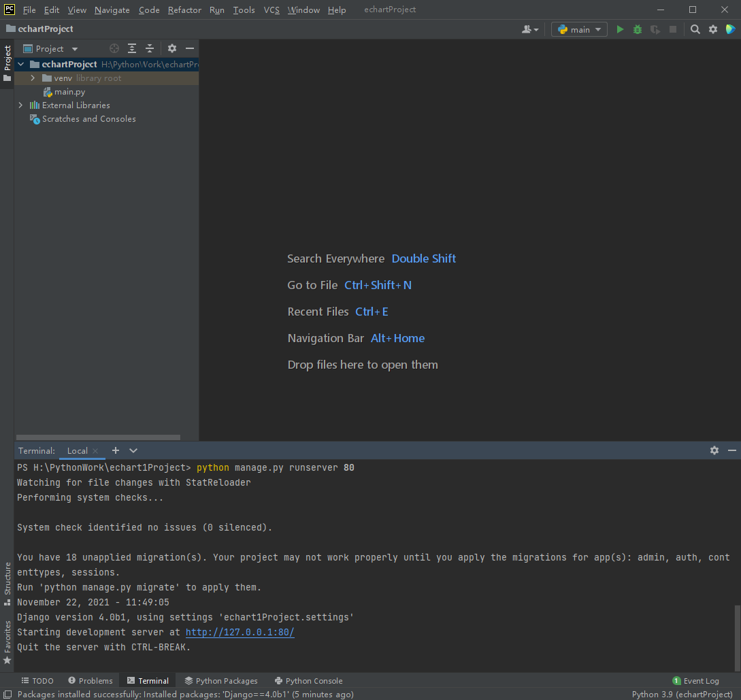Open the Help menu

(336, 10)
